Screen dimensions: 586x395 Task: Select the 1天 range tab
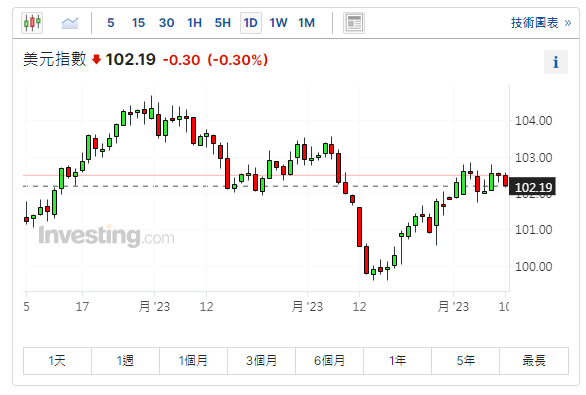pos(57,361)
